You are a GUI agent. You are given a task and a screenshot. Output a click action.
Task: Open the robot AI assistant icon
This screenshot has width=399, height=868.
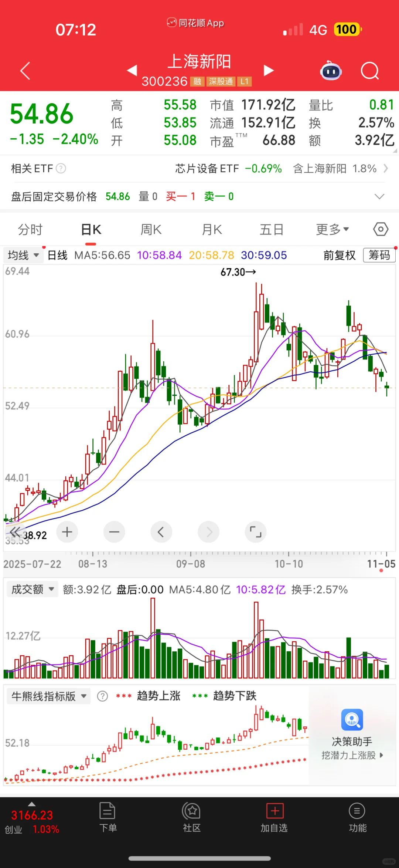[331, 70]
